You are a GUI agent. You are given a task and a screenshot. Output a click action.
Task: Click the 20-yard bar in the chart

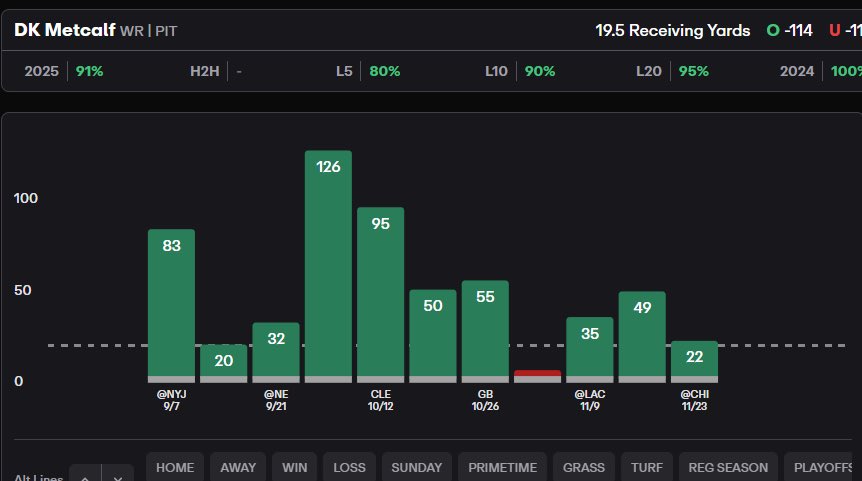coord(224,363)
